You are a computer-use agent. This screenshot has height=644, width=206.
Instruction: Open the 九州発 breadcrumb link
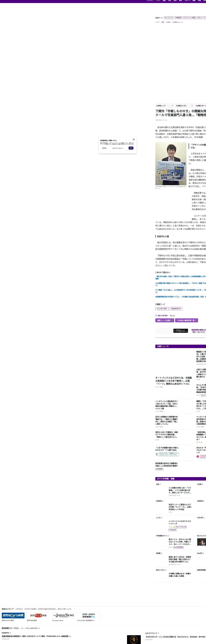pyautogui.click(x=168, y=22)
